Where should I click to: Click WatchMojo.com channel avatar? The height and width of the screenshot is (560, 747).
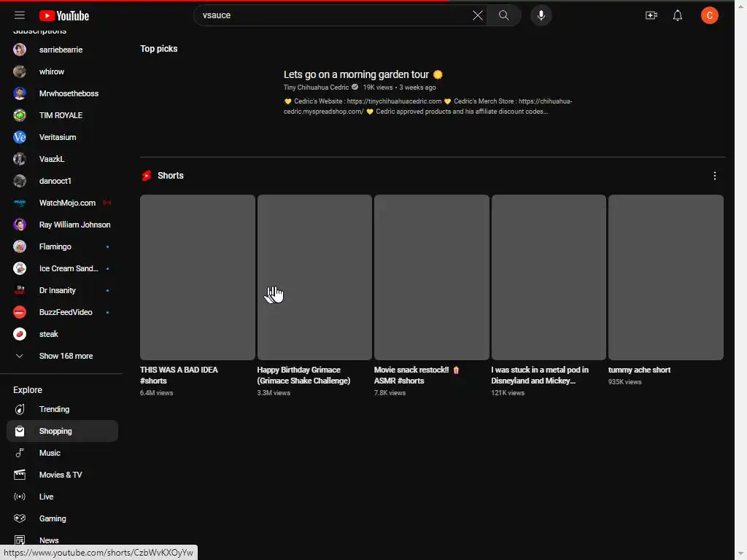(20, 203)
